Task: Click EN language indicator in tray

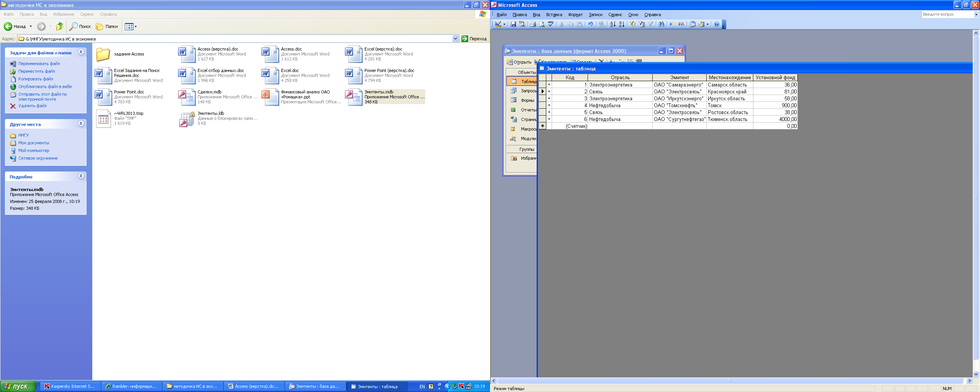Action: click(422, 387)
